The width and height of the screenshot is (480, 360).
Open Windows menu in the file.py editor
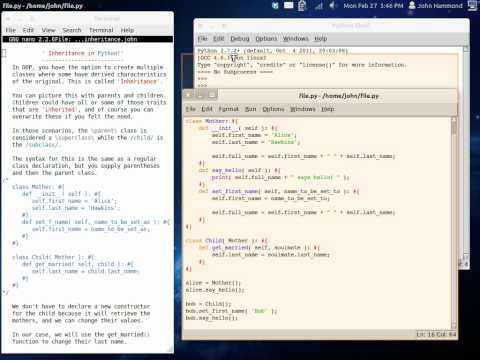tap(302, 109)
